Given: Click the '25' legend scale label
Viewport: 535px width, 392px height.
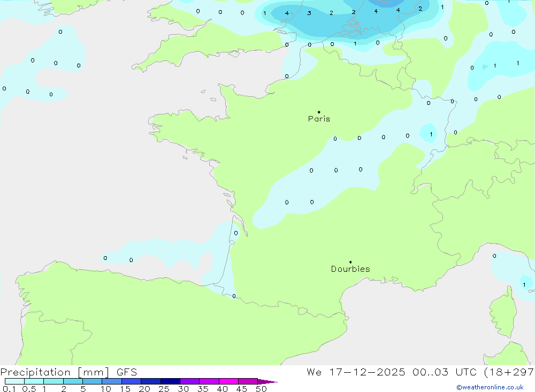Looking at the screenshot, I should click(x=164, y=389).
